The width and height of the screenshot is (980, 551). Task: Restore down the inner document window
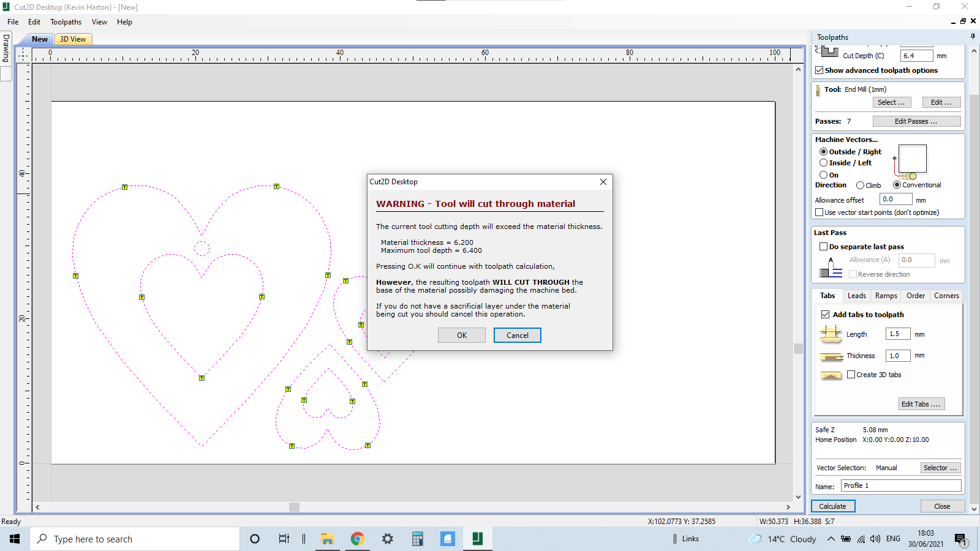[963, 21]
